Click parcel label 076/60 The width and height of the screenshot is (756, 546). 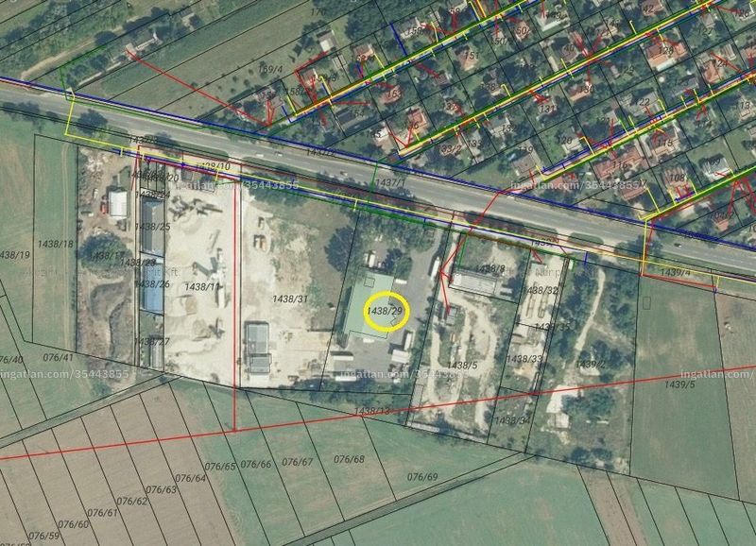(74, 524)
